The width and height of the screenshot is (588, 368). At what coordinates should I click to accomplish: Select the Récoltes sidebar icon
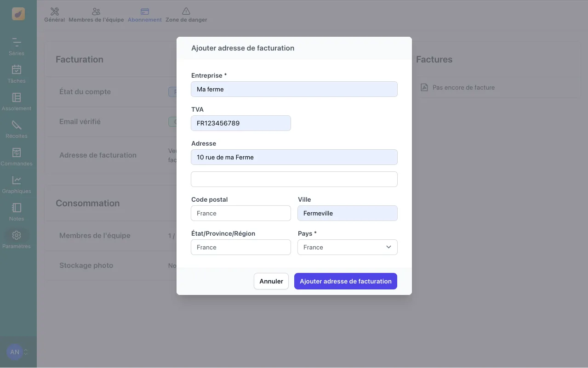coord(17,125)
